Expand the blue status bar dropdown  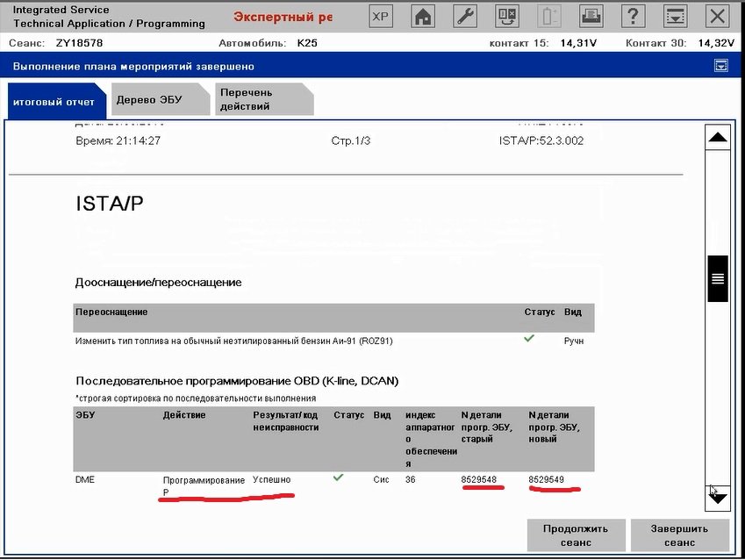(720, 65)
